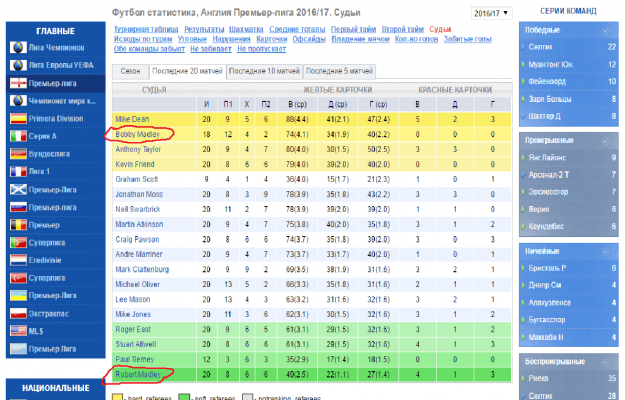Screen dimensions: 625x400
Task: Click Селтик in Победные series list
Action: tap(540, 47)
